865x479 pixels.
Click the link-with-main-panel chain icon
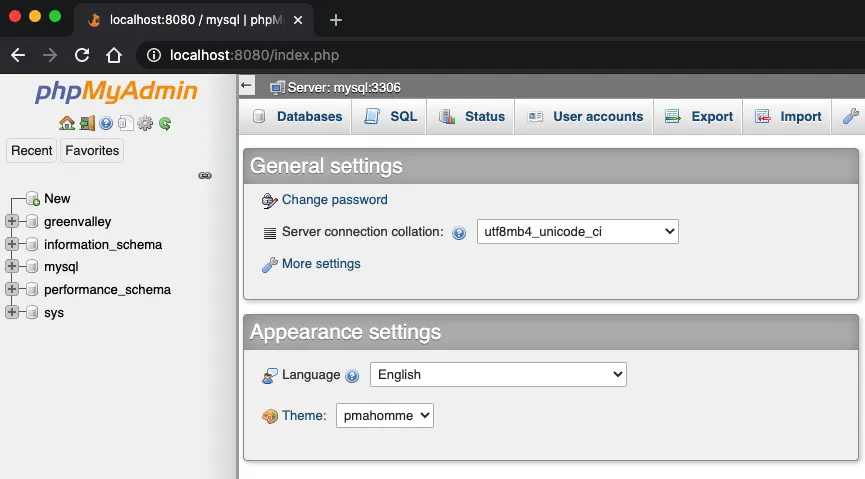[x=205, y=175]
